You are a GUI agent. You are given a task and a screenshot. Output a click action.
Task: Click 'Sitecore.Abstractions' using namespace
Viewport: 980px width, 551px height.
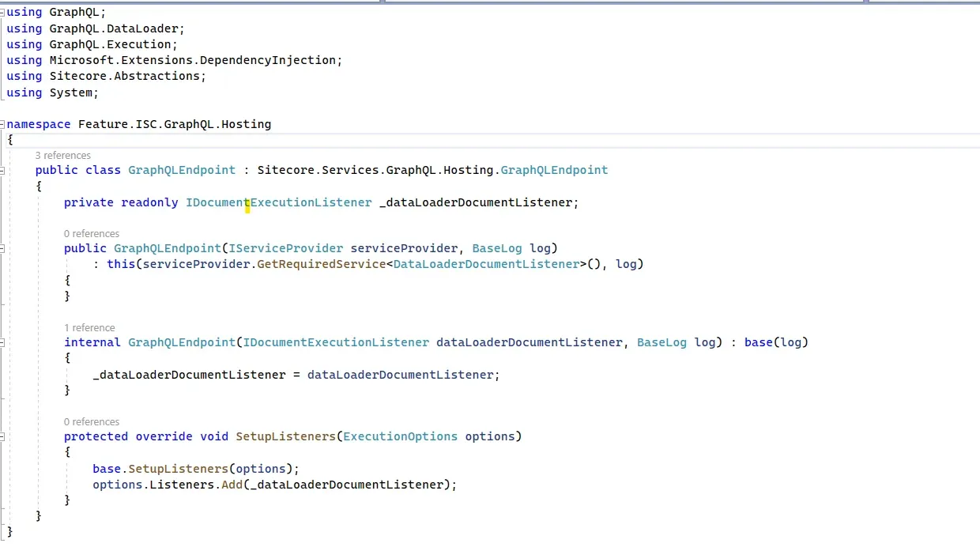(124, 76)
